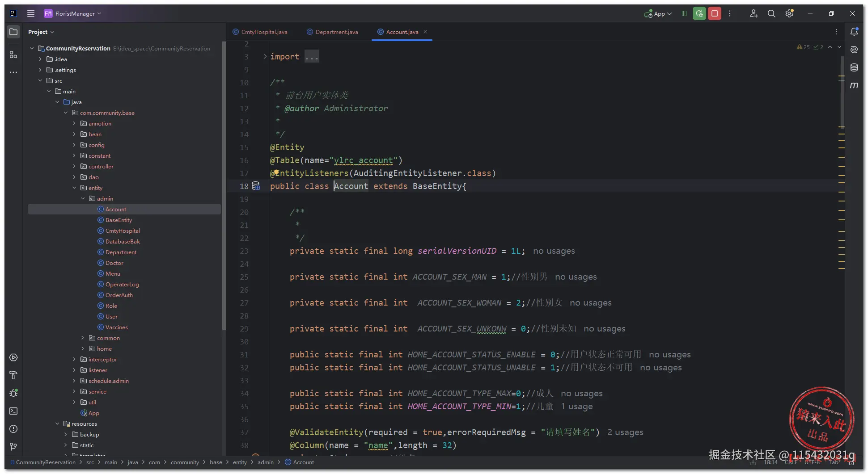Collapse the admin package
868x474 pixels.
[83, 198]
